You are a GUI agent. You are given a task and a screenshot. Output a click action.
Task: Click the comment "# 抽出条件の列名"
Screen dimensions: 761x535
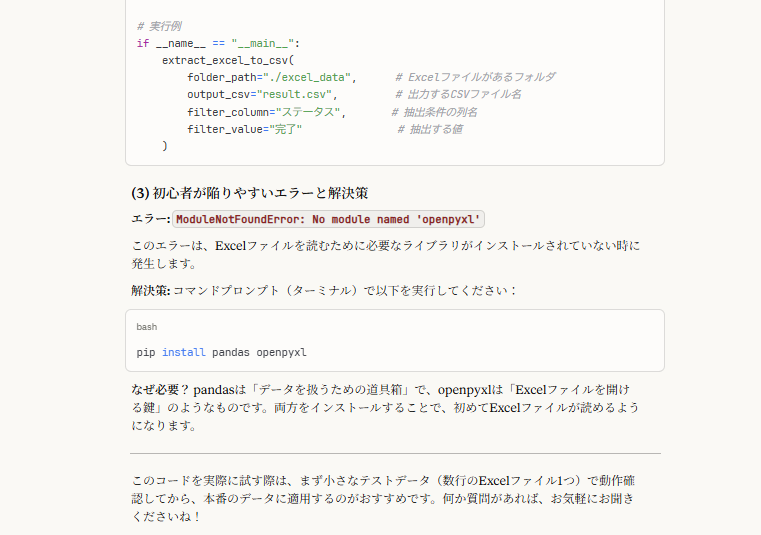point(434,111)
